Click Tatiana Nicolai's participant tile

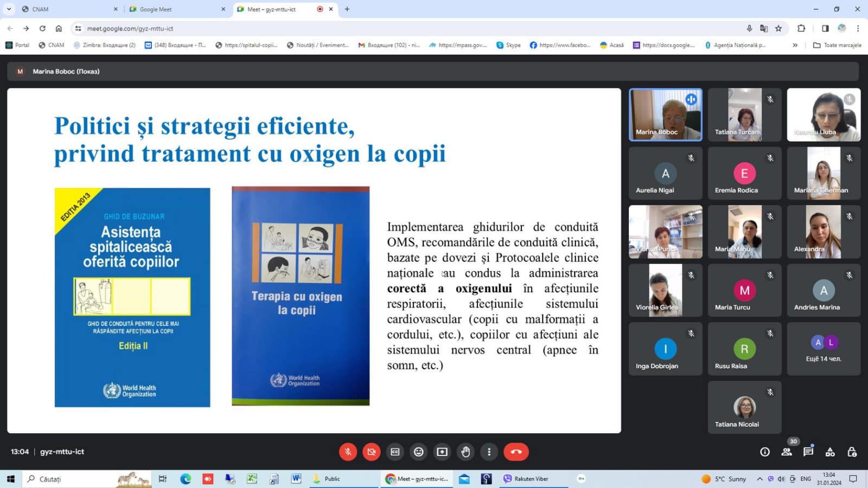click(744, 407)
